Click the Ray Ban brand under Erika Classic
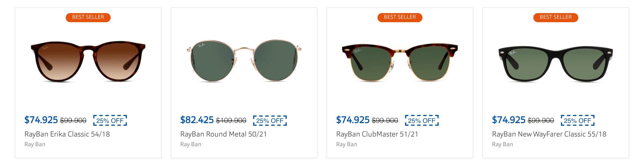This screenshot has height=165, width=644. click(35, 145)
